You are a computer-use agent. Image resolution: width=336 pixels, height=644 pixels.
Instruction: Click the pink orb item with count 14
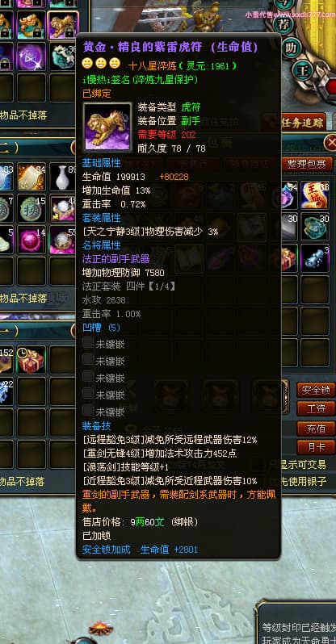tap(31, 240)
